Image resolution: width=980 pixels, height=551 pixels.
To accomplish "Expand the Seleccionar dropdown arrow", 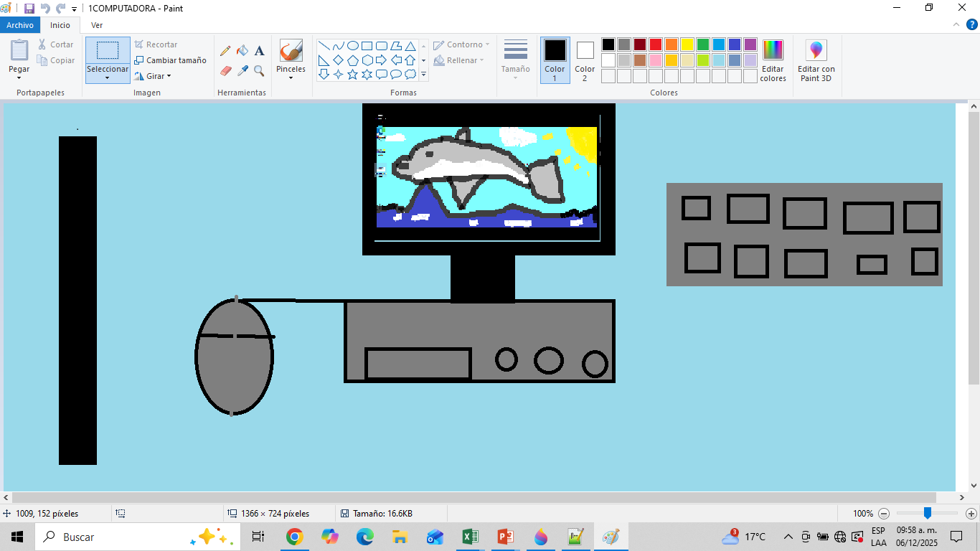I will click(x=108, y=77).
